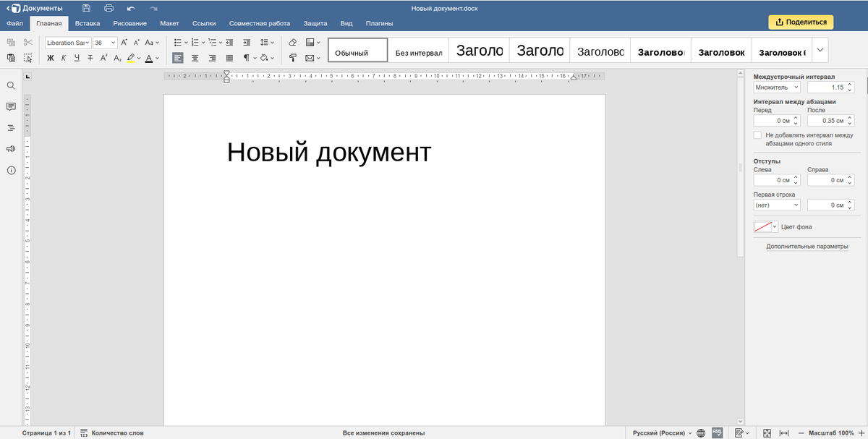The height and width of the screenshot is (439, 868).
Task: Click the copy style paint roller icon
Action: (x=292, y=58)
